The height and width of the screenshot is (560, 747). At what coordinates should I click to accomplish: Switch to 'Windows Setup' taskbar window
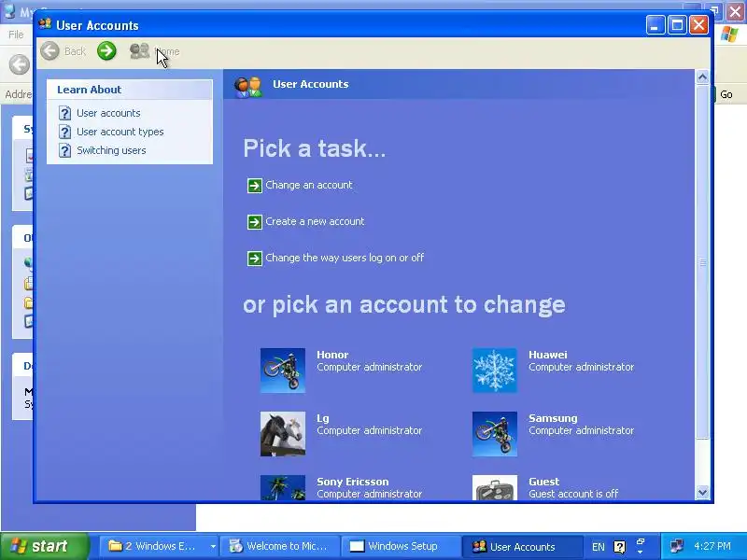(401, 546)
